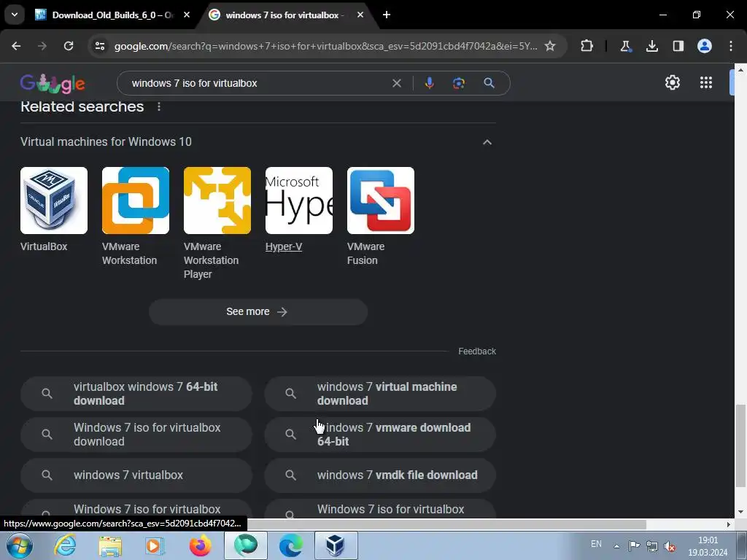Open VirtualBox from taskbar
Viewport: 747px width, 560px height.
336,545
